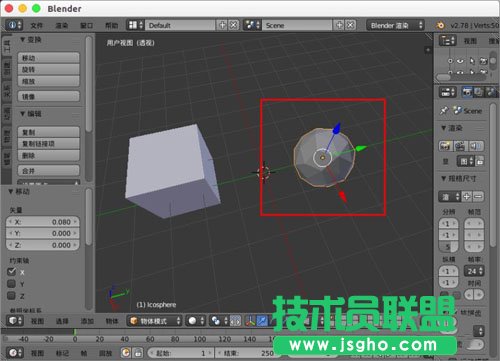The height and width of the screenshot is (361, 500).
Task: Click the 缩放 scale button
Action: click(x=49, y=81)
